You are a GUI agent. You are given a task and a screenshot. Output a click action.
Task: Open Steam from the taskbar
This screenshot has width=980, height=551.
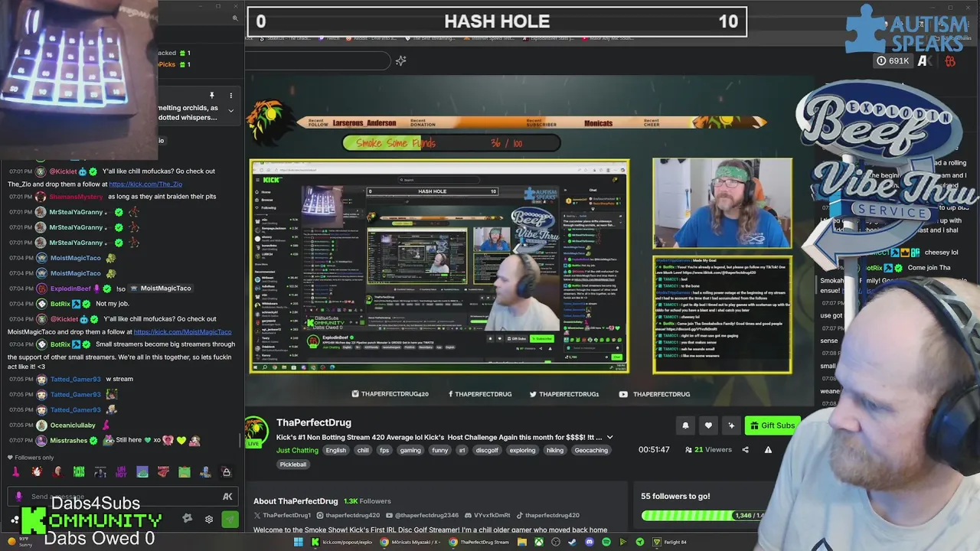pyautogui.click(x=573, y=542)
